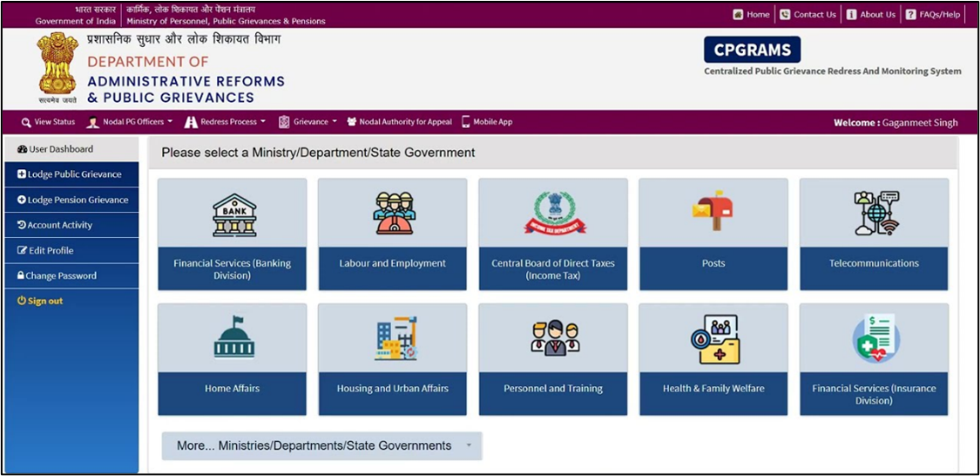This screenshot has height=476, width=980.
Task: Click the people icon beside Nodal Authority for Appeal
Action: 352,122
